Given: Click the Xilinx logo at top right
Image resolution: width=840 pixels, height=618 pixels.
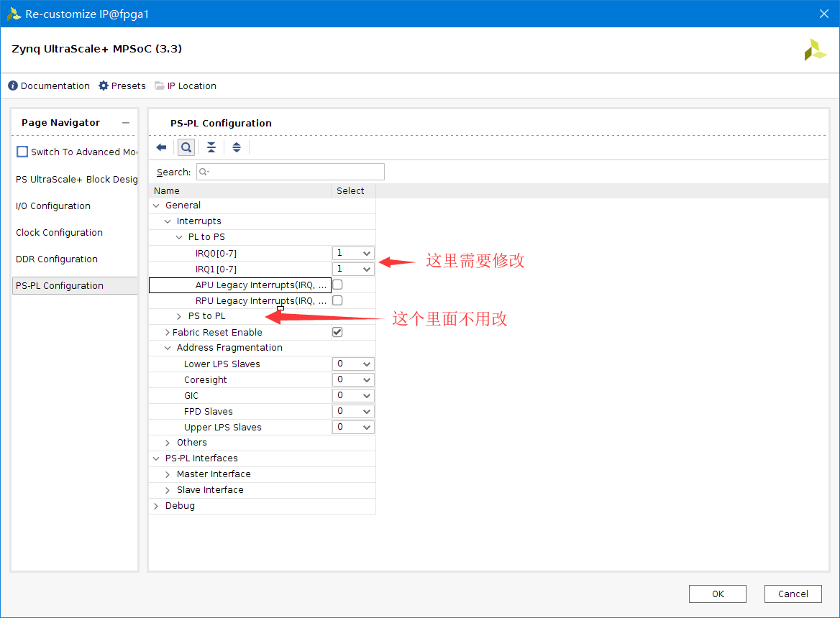Looking at the screenshot, I should point(814,50).
